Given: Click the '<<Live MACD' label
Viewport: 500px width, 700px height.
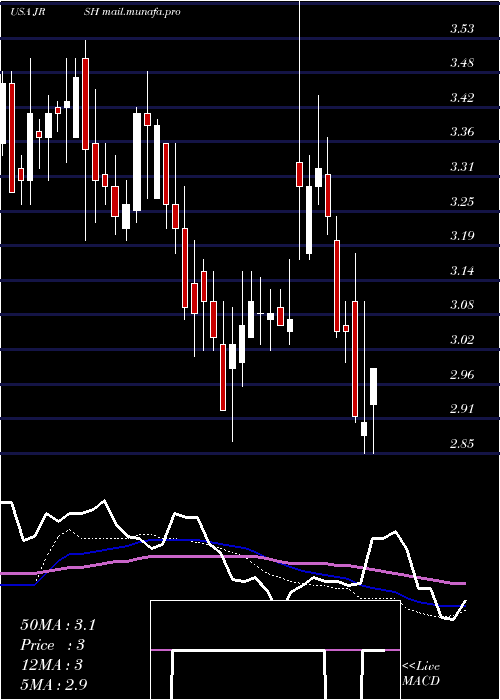Looking at the screenshot, I should (x=421, y=674).
